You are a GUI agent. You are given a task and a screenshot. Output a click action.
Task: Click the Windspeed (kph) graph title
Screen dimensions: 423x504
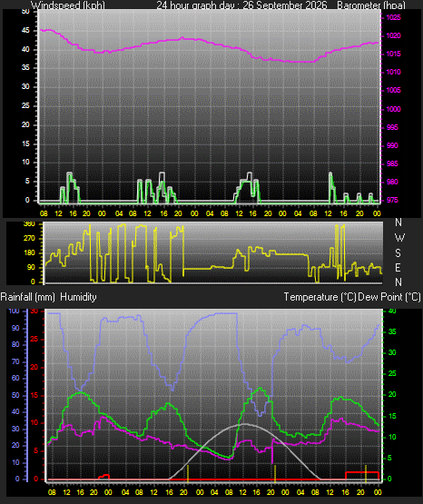coord(68,5)
